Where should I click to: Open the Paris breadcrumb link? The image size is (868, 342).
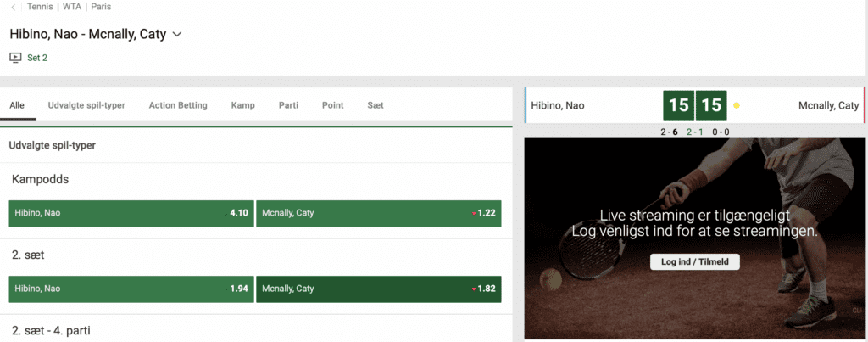pyautogui.click(x=101, y=7)
